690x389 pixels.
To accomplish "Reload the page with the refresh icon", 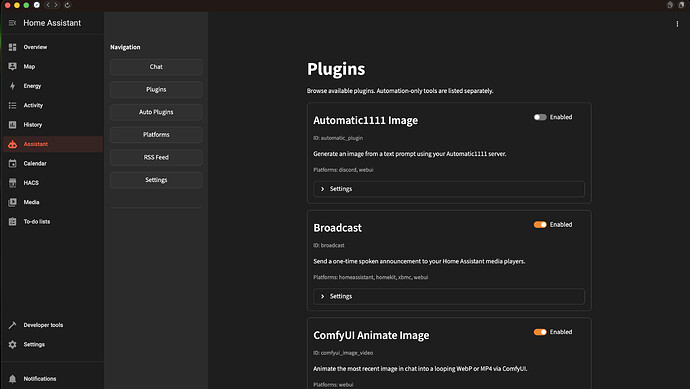I will coord(67,5).
